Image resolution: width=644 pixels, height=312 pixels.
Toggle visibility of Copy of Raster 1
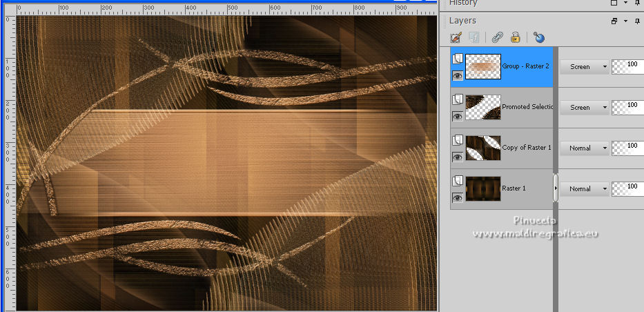(x=457, y=157)
